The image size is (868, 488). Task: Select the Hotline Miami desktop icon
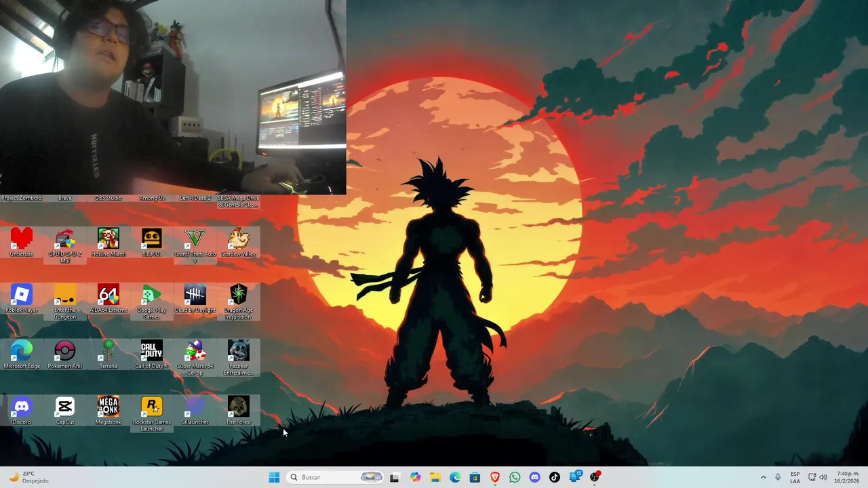click(x=108, y=243)
